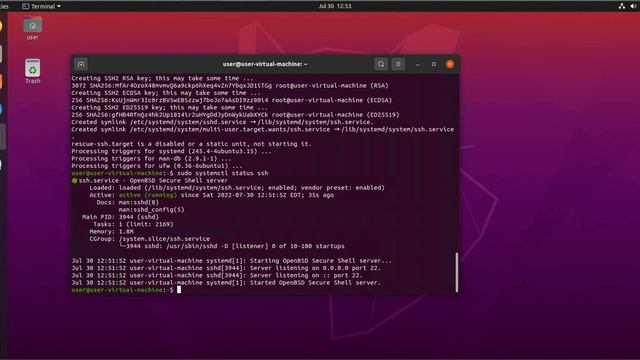640x360 pixels.
Task: Open the terminal hamburger menu
Action: (398, 64)
